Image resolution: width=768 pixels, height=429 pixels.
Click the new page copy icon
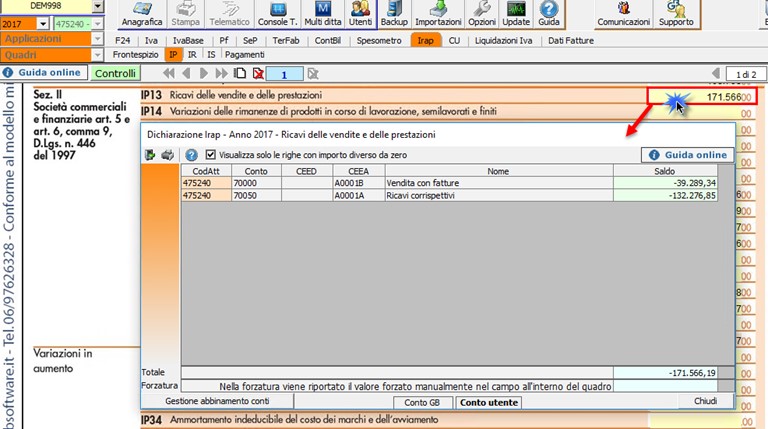coord(240,73)
